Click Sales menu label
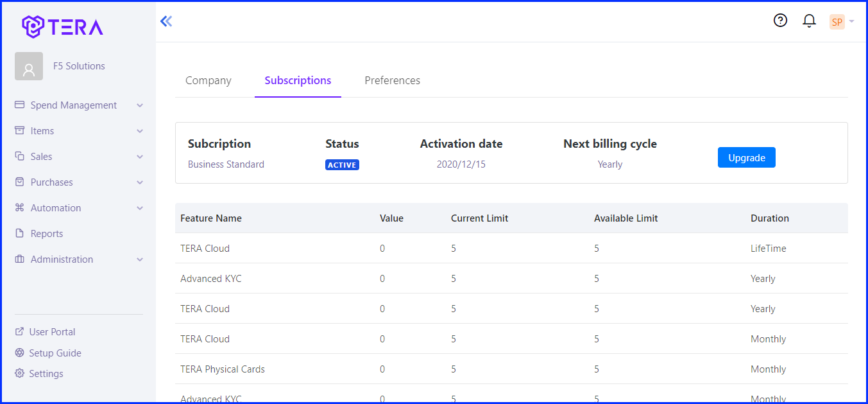The height and width of the screenshot is (404, 868). pyautogui.click(x=42, y=157)
